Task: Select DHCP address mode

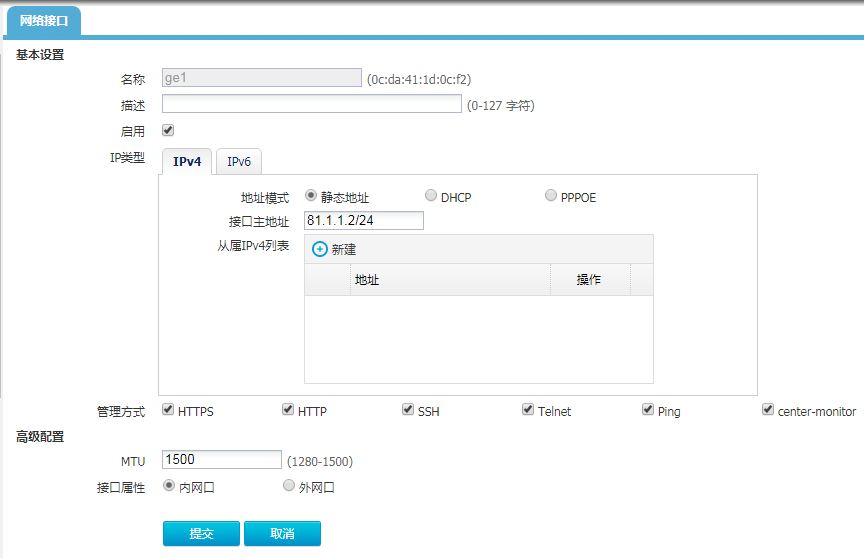Action: click(x=431, y=196)
